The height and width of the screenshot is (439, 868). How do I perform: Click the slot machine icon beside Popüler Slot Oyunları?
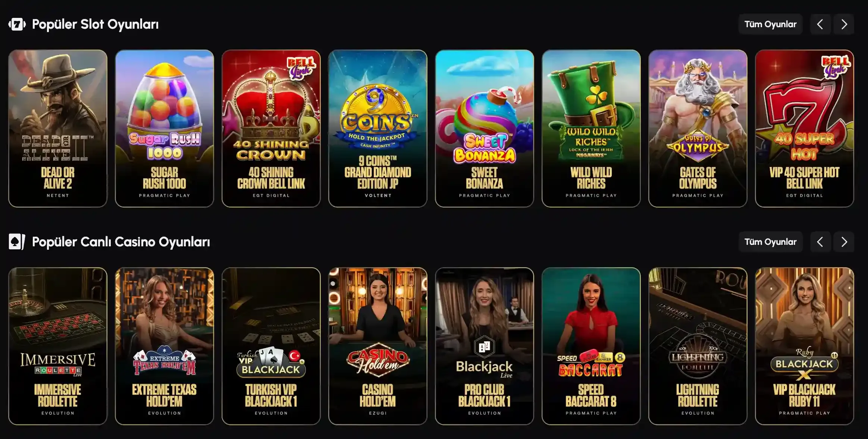(x=17, y=24)
